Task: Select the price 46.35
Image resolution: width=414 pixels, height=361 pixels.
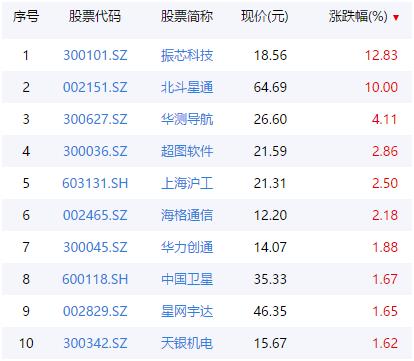Action: 270,311
